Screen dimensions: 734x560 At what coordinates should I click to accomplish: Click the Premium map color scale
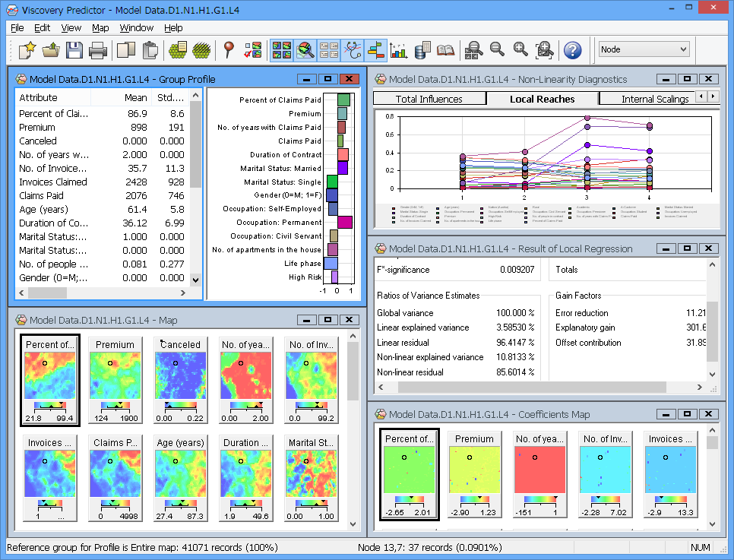click(115, 407)
